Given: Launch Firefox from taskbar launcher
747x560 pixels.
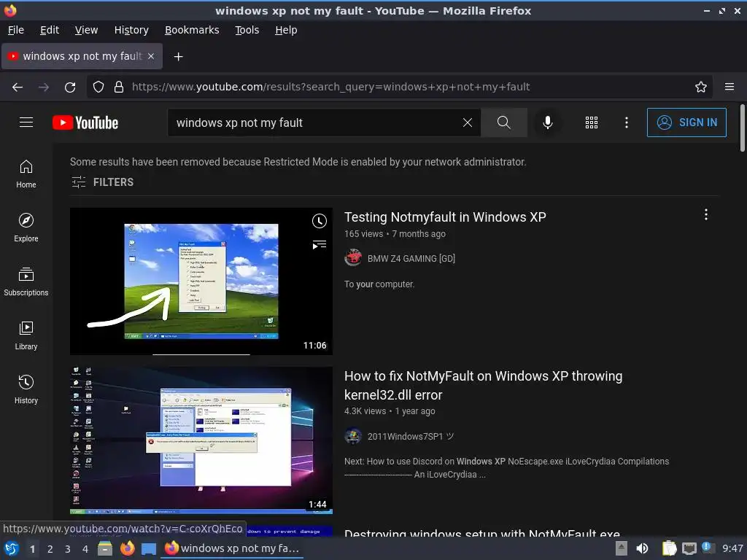Looking at the screenshot, I should click(x=127, y=548).
